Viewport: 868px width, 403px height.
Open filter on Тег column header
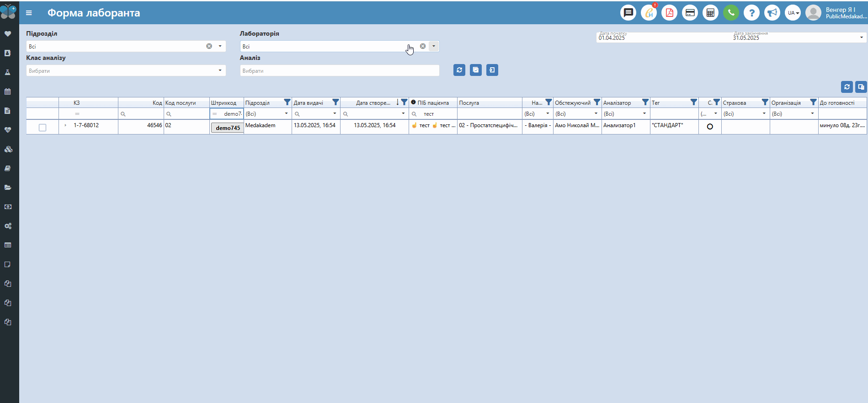coord(694,102)
